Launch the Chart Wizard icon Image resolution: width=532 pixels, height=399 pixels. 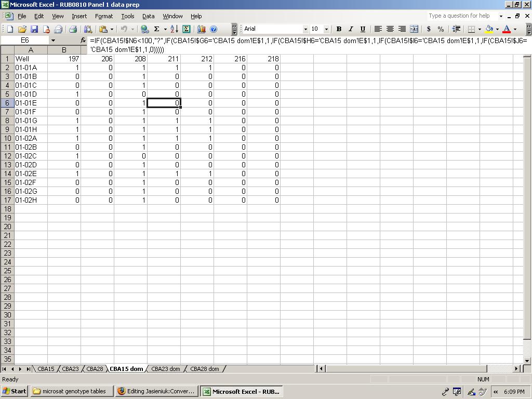pyautogui.click(x=201, y=29)
